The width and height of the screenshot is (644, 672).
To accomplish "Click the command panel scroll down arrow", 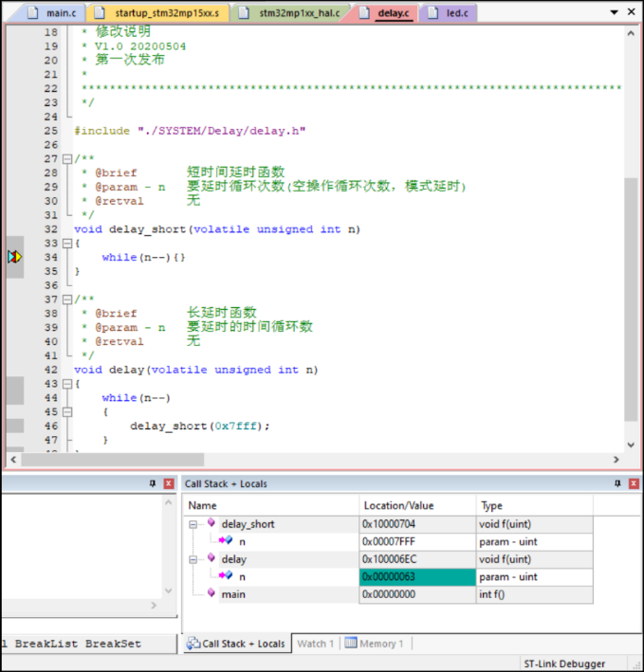I will point(169,590).
